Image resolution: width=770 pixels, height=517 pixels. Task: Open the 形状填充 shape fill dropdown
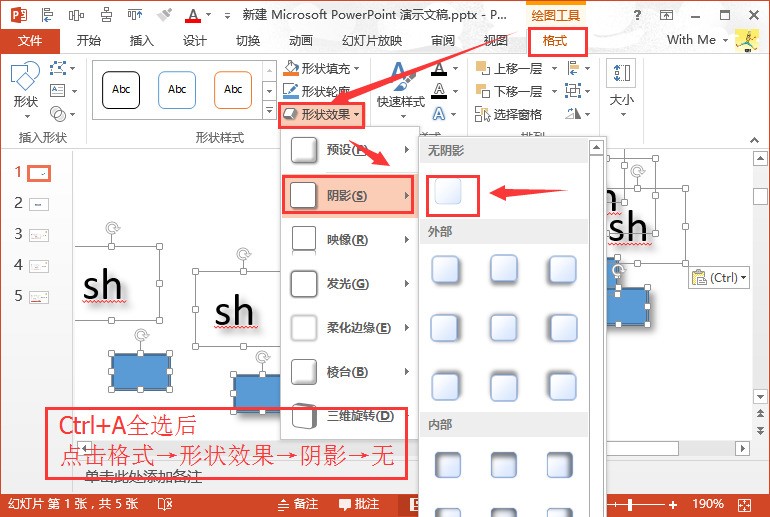click(322, 68)
